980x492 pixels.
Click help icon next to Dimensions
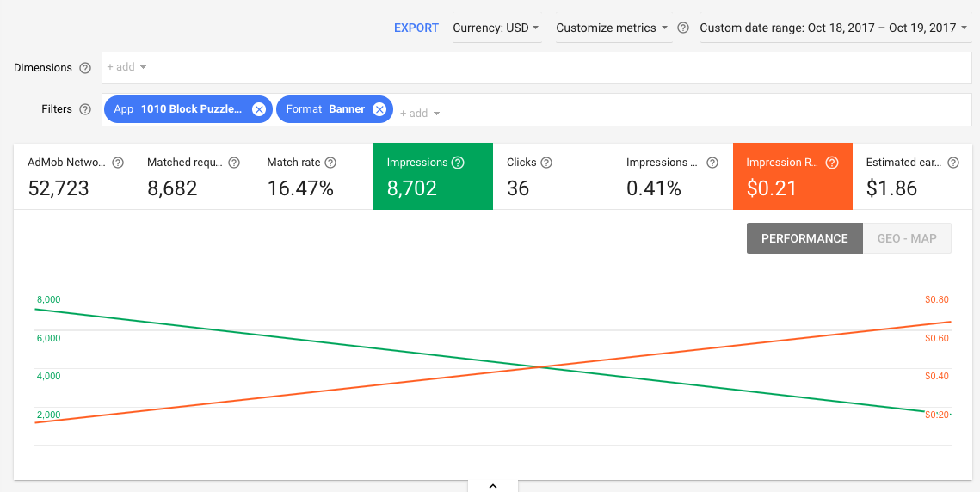[85, 68]
